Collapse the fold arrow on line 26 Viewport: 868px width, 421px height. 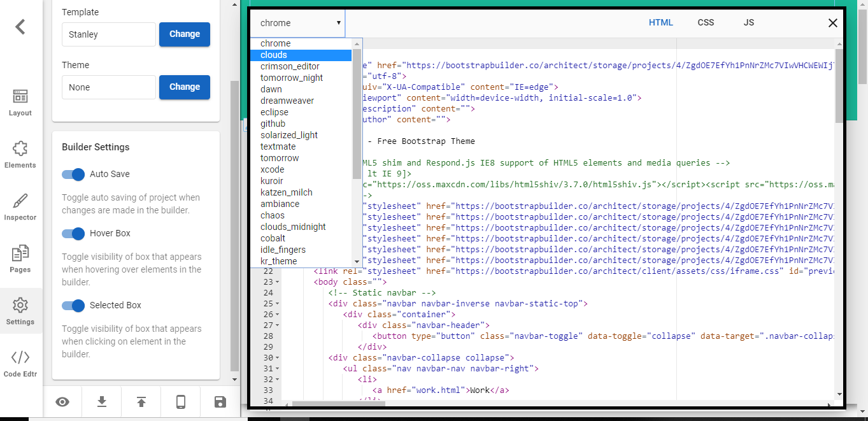pyautogui.click(x=277, y=315)
